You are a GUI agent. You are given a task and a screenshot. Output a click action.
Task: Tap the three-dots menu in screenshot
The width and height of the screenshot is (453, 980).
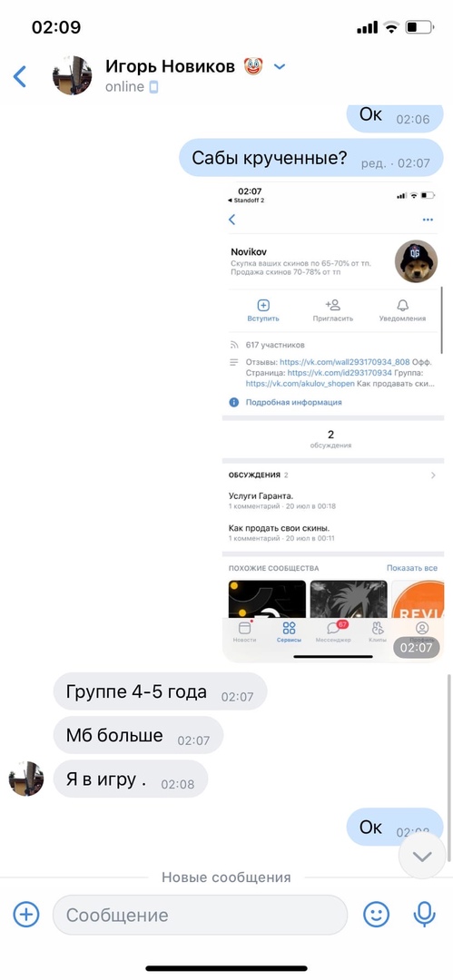(428, 220)
